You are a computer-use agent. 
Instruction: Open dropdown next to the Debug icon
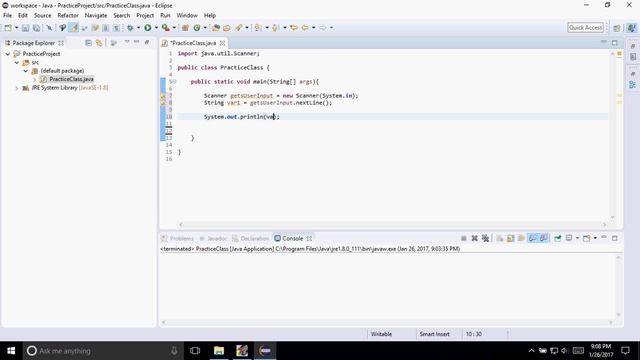[138, 28]
